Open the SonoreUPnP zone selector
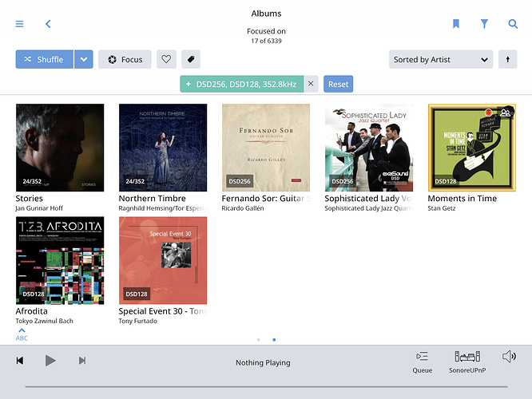 (x=467, y=362)
